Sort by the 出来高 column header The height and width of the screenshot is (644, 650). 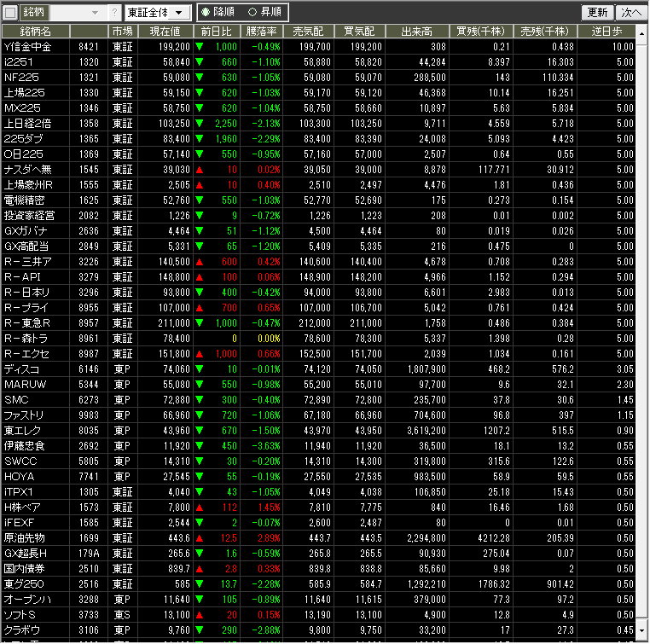417,31
